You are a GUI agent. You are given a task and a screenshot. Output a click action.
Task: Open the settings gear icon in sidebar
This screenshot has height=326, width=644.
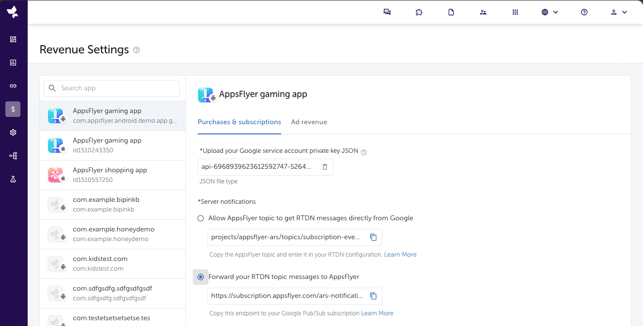point(13,132)
